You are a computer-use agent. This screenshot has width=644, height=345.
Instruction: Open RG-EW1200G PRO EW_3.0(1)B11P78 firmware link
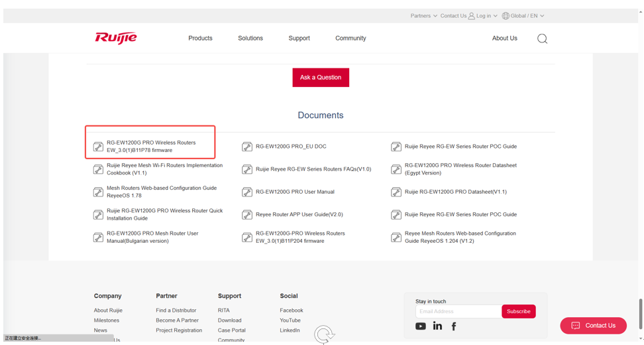(151, 147)
